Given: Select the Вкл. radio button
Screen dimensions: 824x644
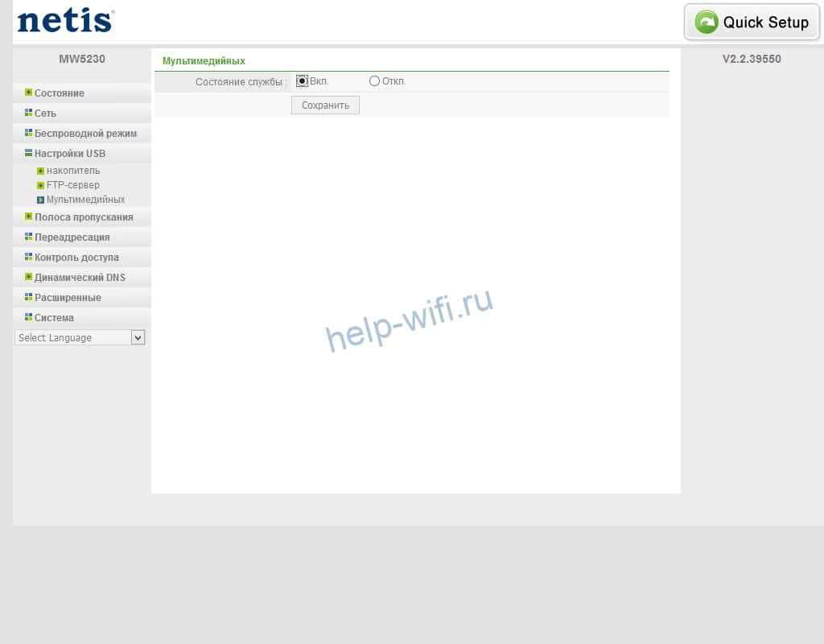Looking at the screenshot, I should (302, 81).
